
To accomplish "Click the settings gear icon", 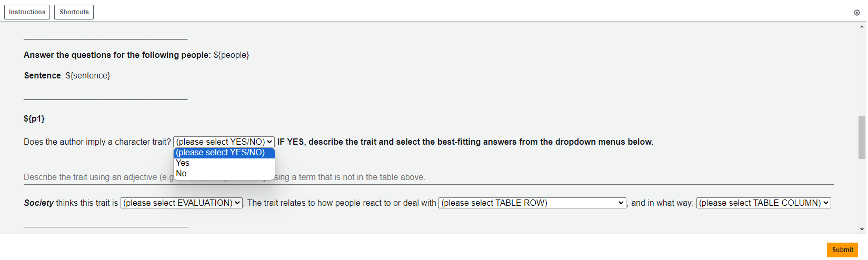I will [x=856, y=13].
